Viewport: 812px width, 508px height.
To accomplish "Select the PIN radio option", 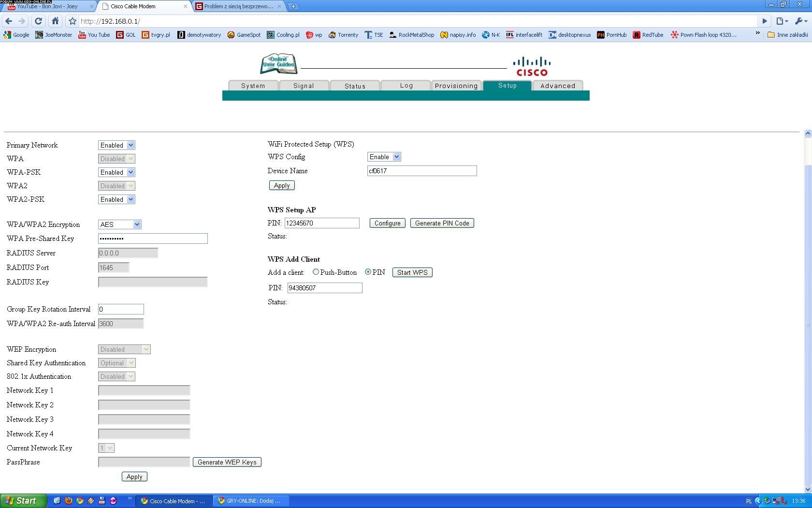I will point(368,272).
